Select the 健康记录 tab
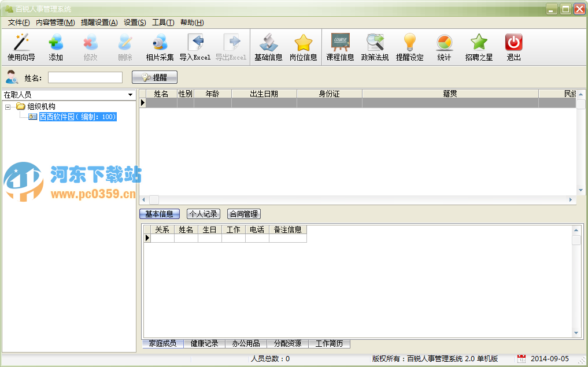The width and height of the screenshot is (588, 367). tap(204, 343)
